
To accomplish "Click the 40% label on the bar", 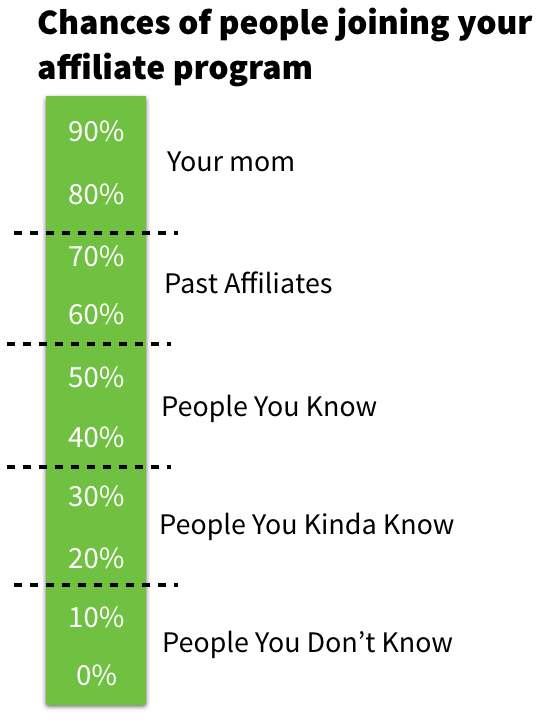I will pyautogui.click(x=96, y=437).
